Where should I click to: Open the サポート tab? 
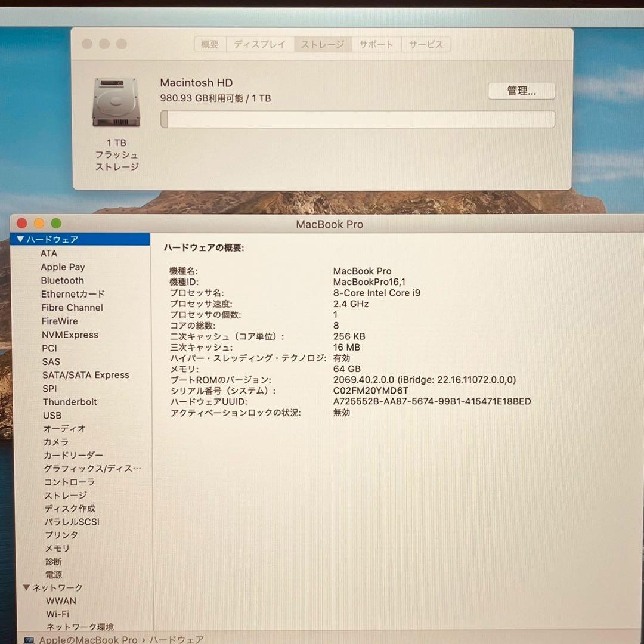376,44
